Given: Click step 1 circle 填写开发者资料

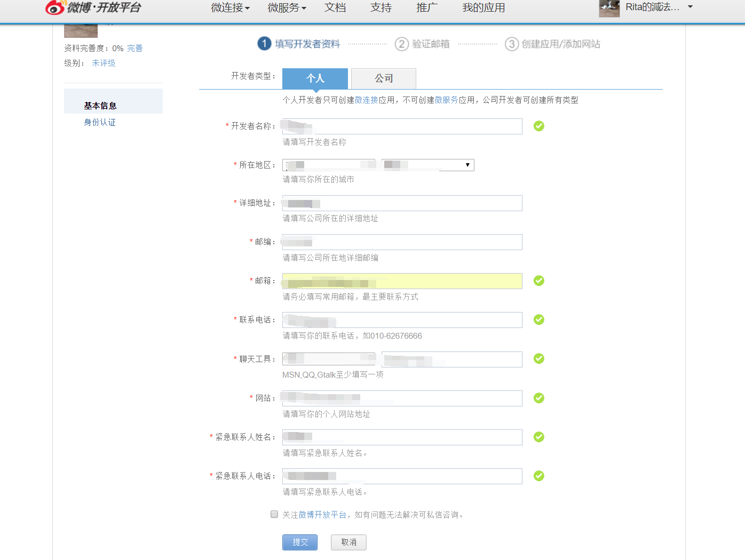Looking at the screenshot, I should click(264, 44).
